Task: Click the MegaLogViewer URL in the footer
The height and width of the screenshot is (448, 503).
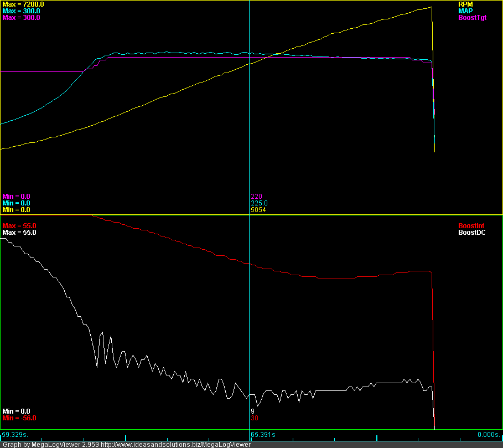Action: 175,445
